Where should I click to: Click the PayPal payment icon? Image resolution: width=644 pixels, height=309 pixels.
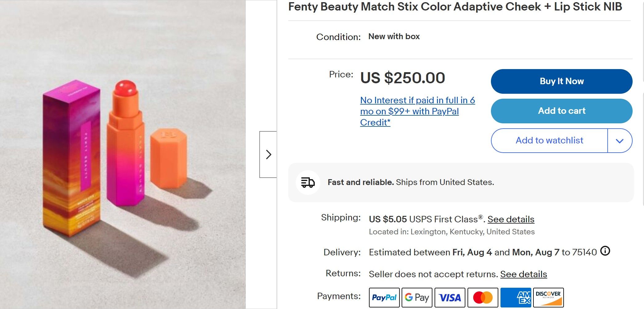click(x=384, y=298)
